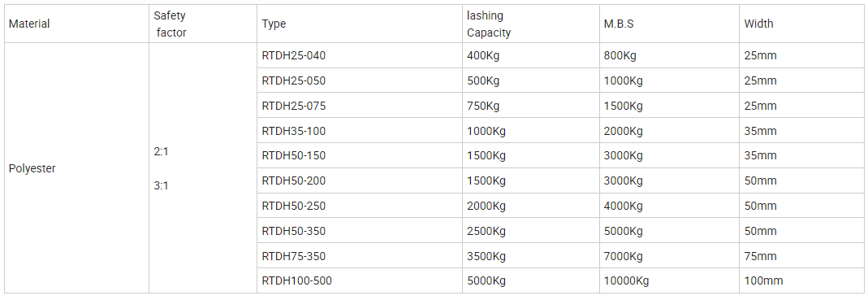868x300 pixels.
Task: Click the Material column header
Action: point(29,24)
